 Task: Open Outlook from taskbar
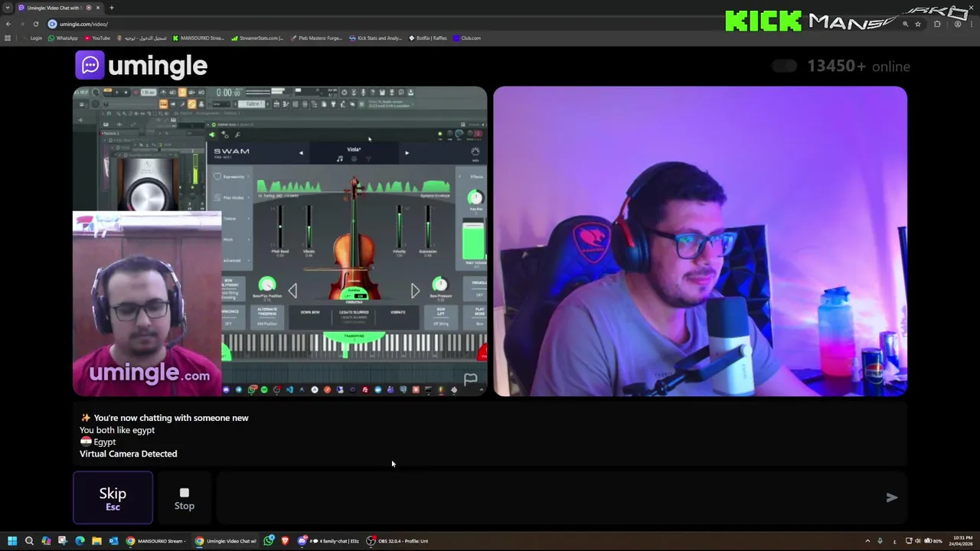pos(113,541)
